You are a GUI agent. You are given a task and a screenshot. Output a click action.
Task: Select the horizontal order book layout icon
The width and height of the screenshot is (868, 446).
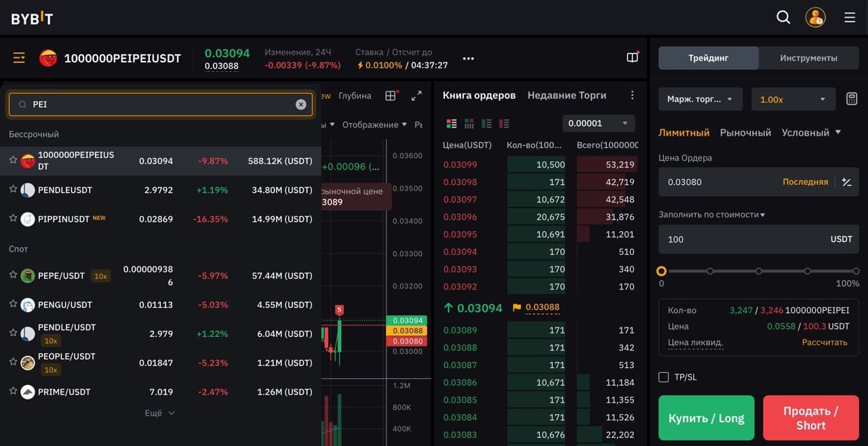point(469,123)
